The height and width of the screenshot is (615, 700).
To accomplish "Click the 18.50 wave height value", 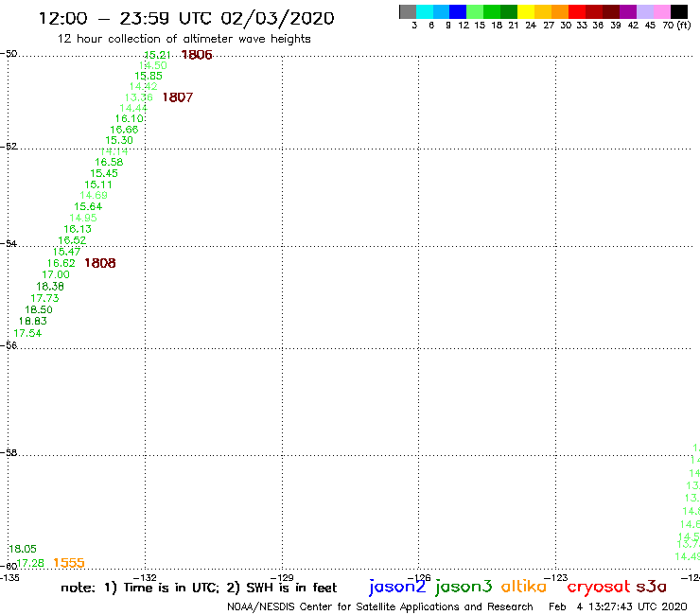I will tap(39, 310).
